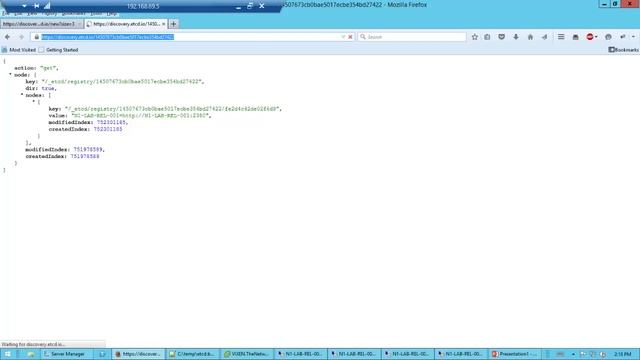Show your bookmarks list icon
The image size is (640, 360).
click(x=487, y=37)
